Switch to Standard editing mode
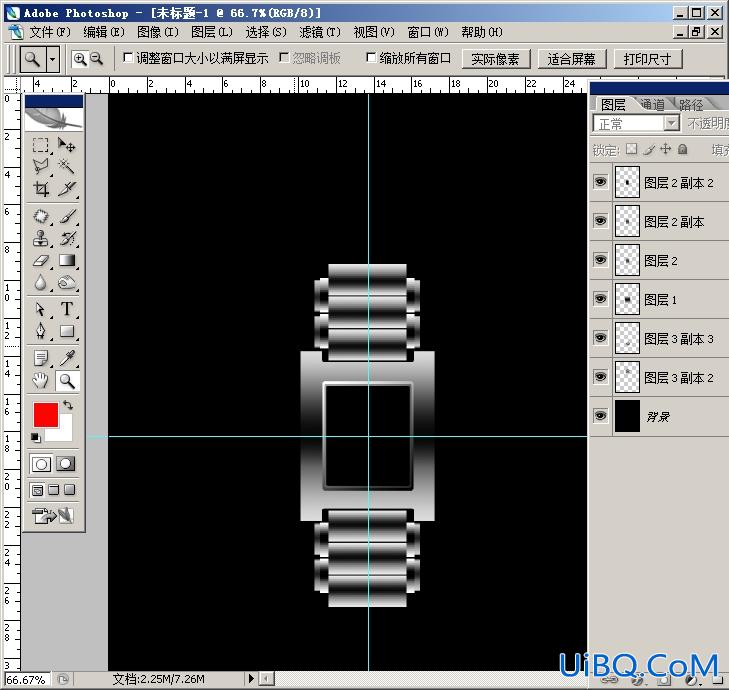Screen dimensions: 729x690 41,464
